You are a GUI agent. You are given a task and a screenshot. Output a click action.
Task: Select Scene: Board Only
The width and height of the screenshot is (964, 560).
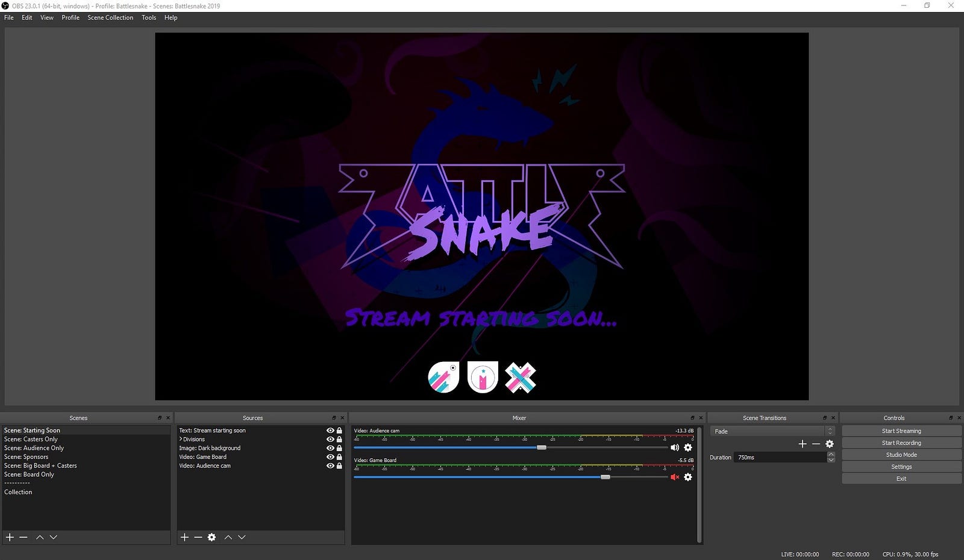(86, 474)
